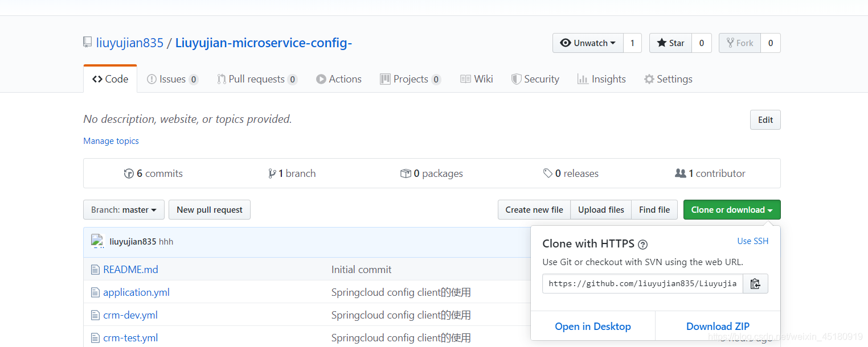Copy clone URL with the clipboard icon
The width and height of the screenshot is (868, 347).
pyautogui.click(x=755, y=283)
